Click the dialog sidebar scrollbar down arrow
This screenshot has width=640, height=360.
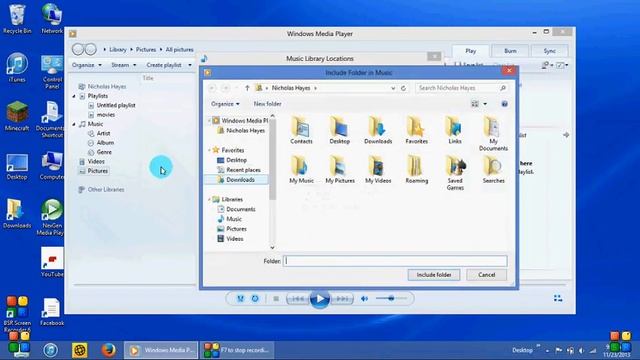point(272,247)
